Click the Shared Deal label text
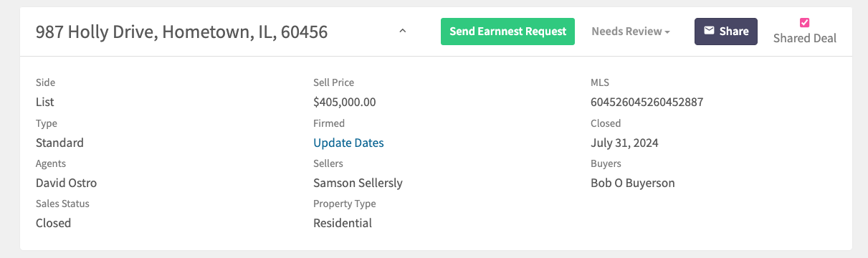Screen dimensions: 868x258 click(805, 38)
